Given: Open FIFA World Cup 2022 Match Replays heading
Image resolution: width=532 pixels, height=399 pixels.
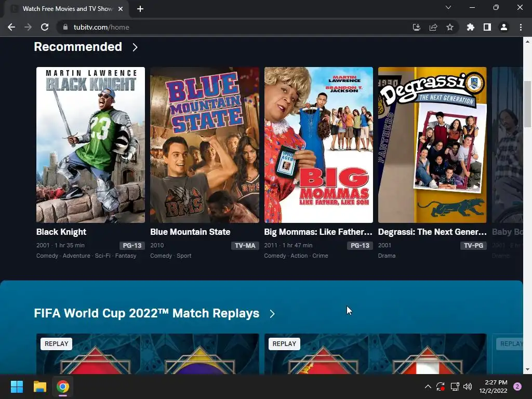Looking at the screenshot, I should pos(147,313).
